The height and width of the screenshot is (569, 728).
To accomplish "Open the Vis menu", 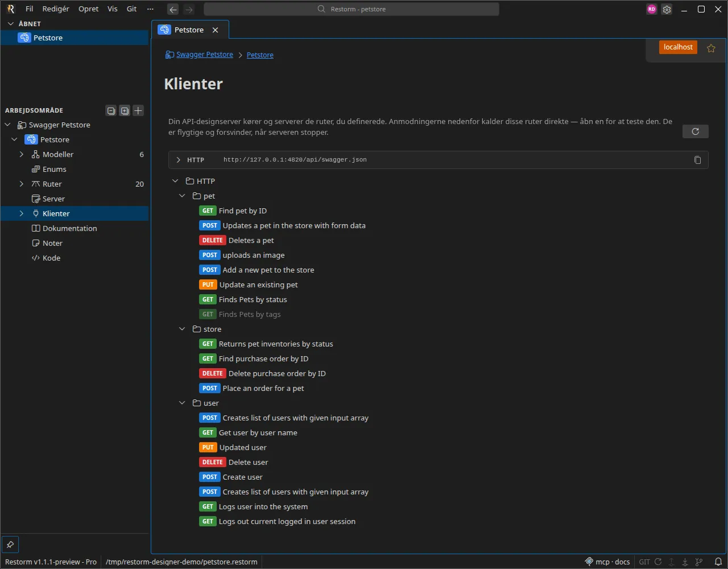I will [113, 9].
